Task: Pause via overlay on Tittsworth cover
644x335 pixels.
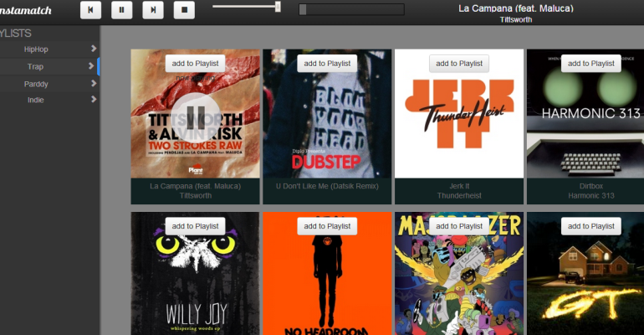Action: click(196, 118)
